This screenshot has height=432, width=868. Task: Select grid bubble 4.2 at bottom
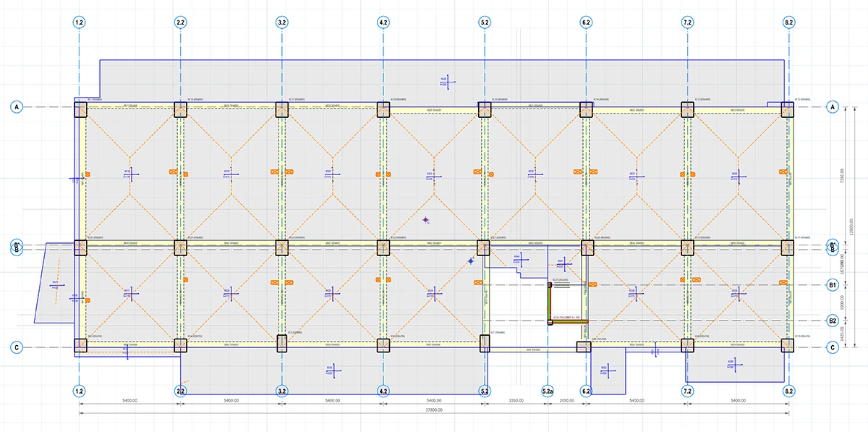[x=383, y=391]
